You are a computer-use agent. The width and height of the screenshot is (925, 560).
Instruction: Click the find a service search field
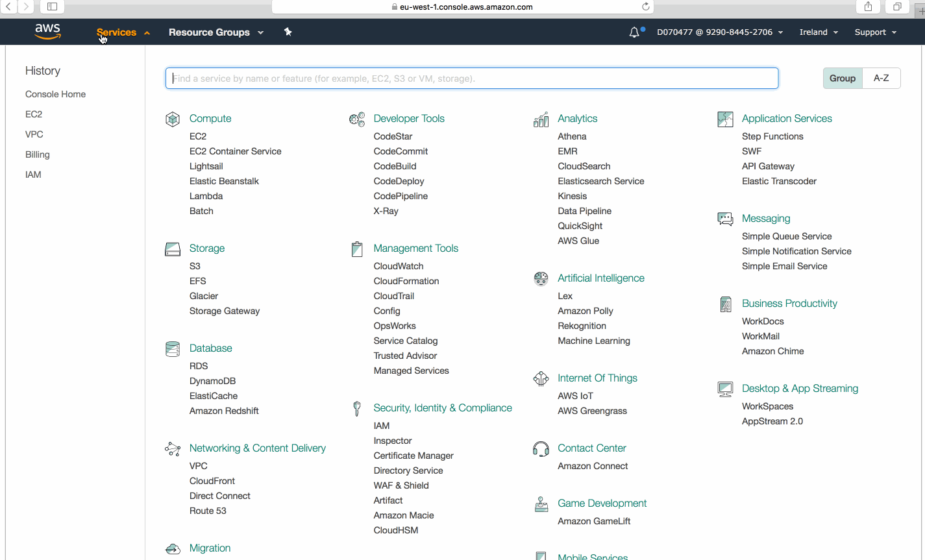[x=472, y=79]
